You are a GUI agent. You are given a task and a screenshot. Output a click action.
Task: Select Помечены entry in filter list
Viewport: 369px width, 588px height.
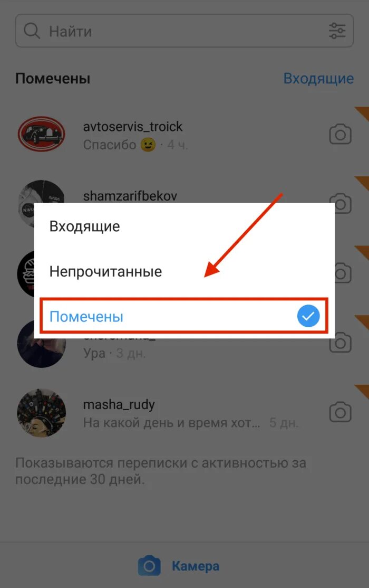[184, 316]
